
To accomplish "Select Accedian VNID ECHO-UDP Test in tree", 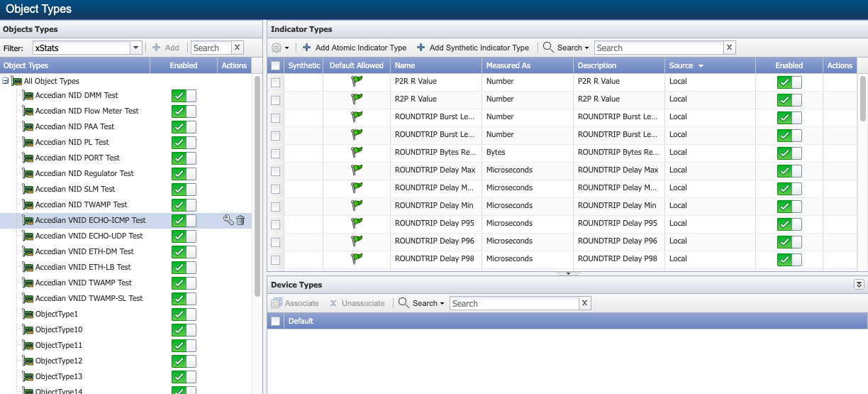I will (x=89, y=236).
